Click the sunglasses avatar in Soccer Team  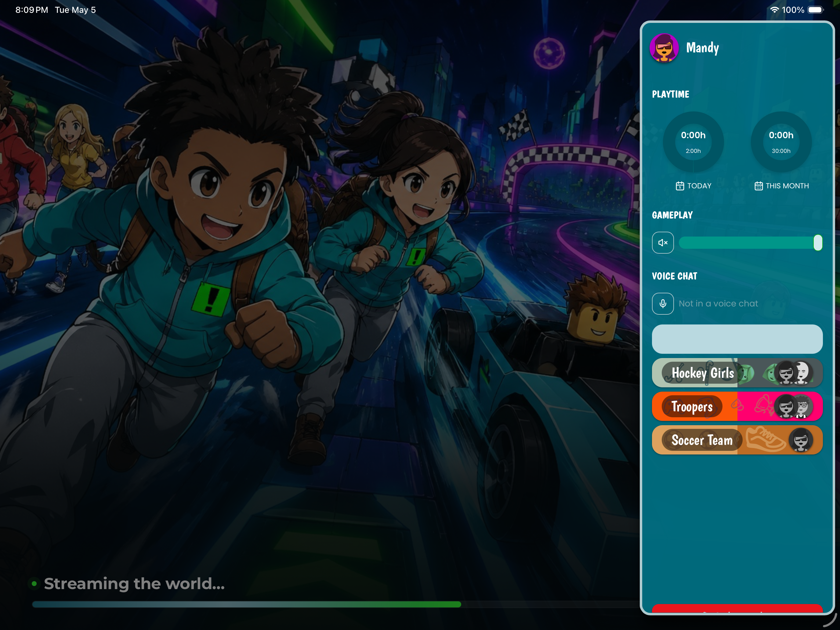tap(801, 440)
